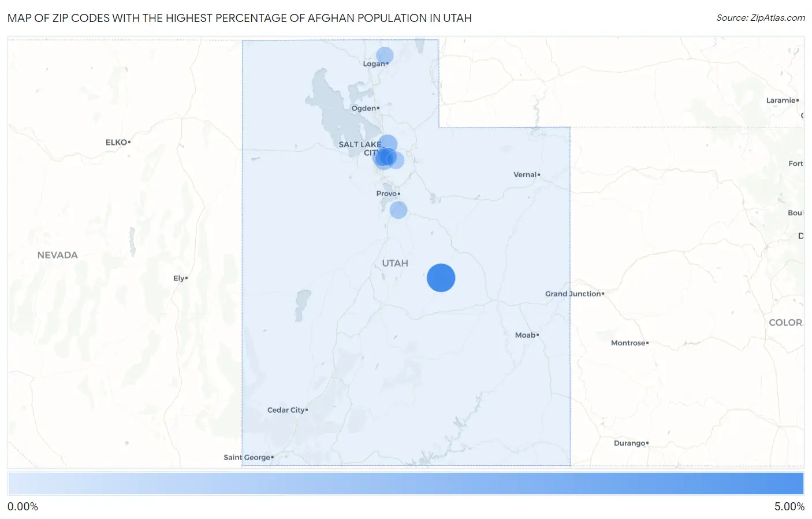812x519 pixels.
Task: Click the Salt Lake City label
Action: tap(360, 148)
